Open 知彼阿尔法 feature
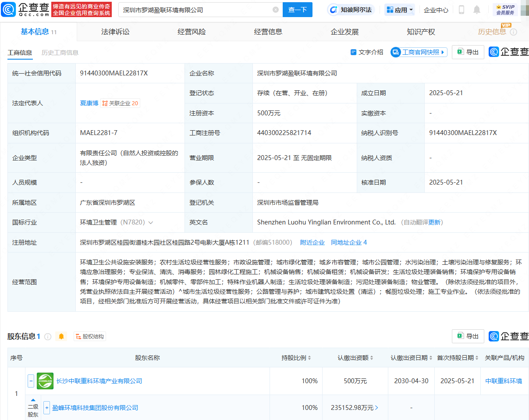The width and height of the screenshot is (529, 420). click(x=351, y=10)
